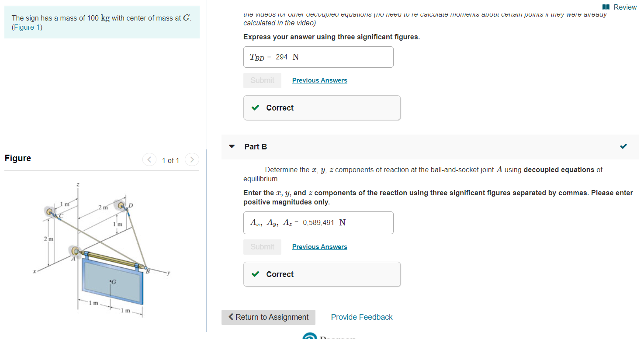Click Provide Feedback

pos(361,317)
